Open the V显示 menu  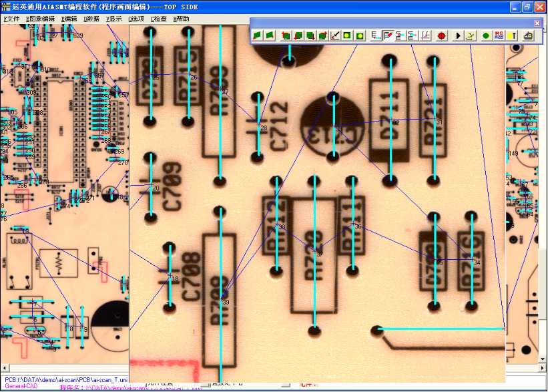pyautogui.click(x=114, y=19)
